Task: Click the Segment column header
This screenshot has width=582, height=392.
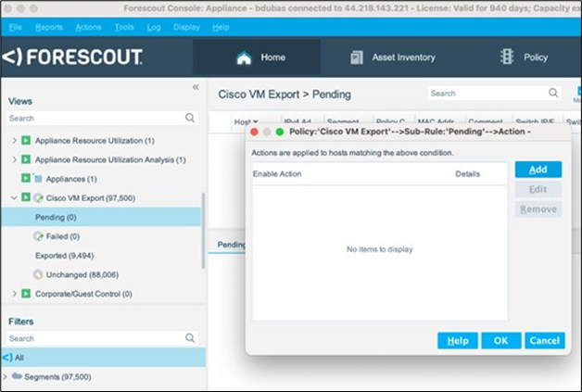Action: click(343, 121)
